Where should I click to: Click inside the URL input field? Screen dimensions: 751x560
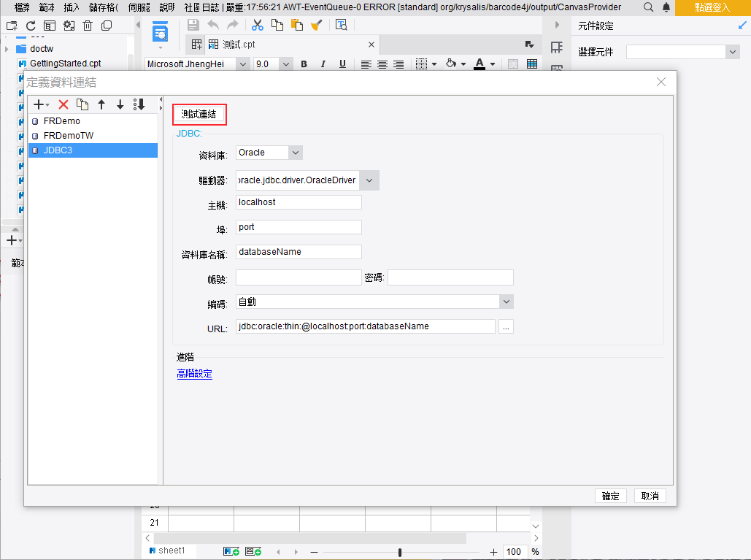tap(365, 326)
